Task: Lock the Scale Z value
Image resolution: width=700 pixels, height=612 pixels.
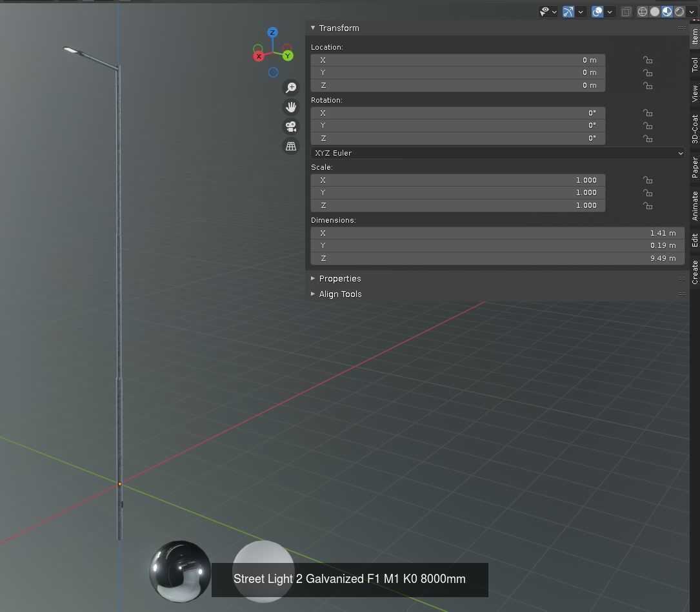Action: click(x=647, y=205)
